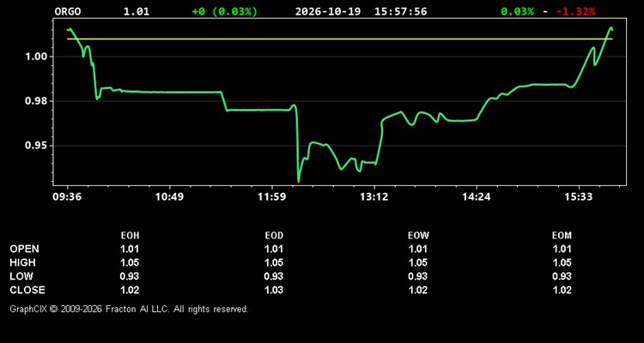Select the 13:12 time axis label
The height and width of the screenshot is (343, 644).
(374, 197)
